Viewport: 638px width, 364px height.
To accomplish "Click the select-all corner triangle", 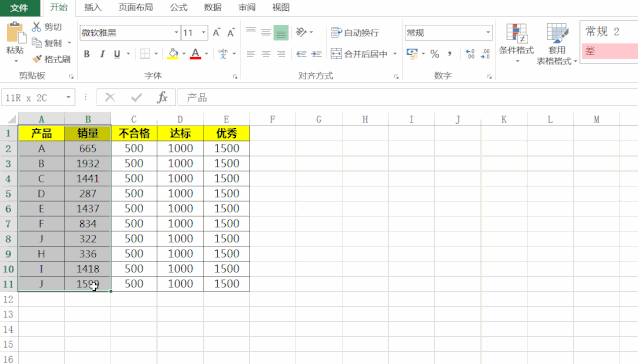I will (x=12, y=119).
